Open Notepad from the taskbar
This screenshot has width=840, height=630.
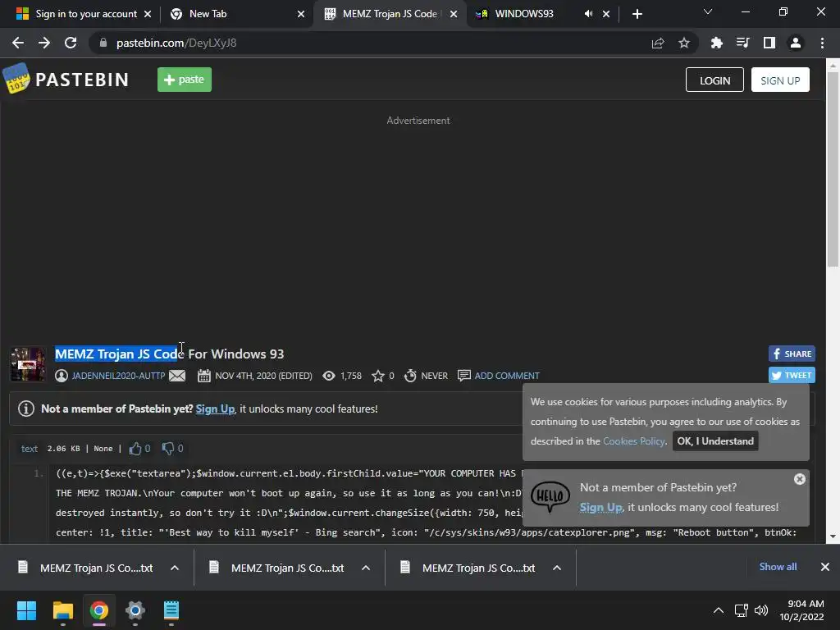coord(171,610)
